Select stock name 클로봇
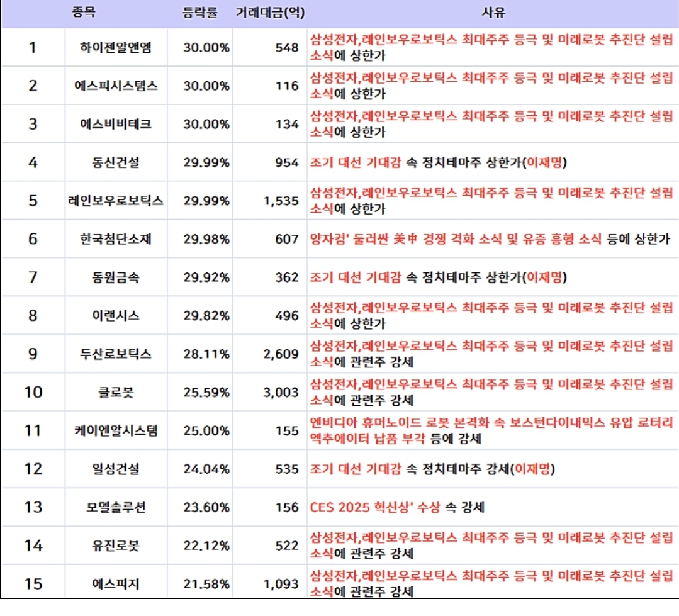Image resolution: width=679 pixels, height=616 pixels. tap(116, 392)
